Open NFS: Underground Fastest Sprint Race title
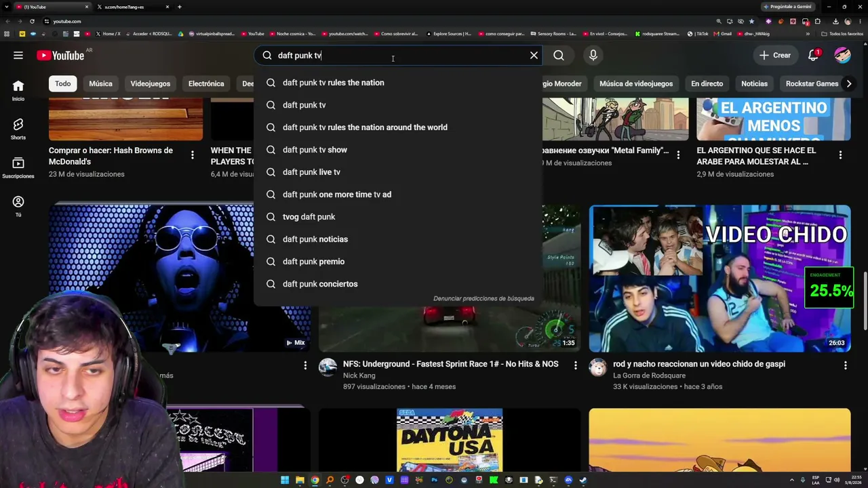Image resolution: width=868 pixels, height=488 pixels. [x=451, y=364]
